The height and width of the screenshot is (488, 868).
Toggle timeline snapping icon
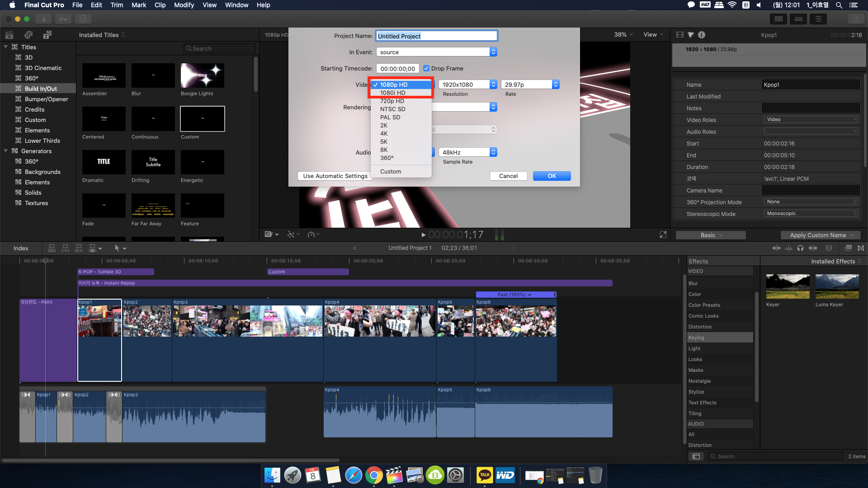coord(813,248)
